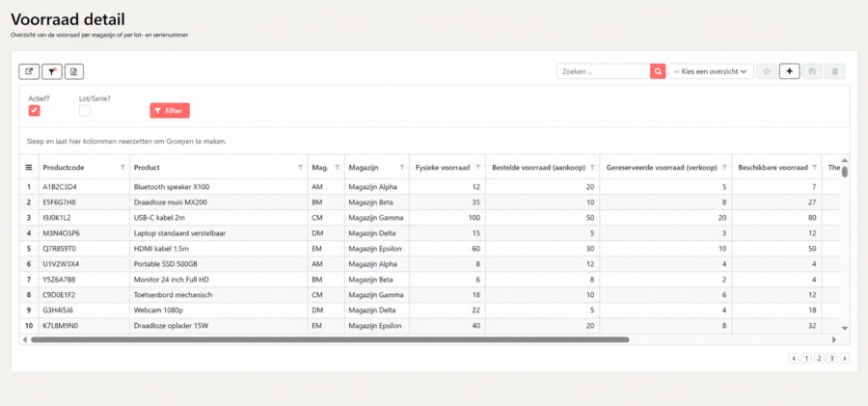Click row number 8 cell
This screenshot has width=868, height=406.
point(29,295)
